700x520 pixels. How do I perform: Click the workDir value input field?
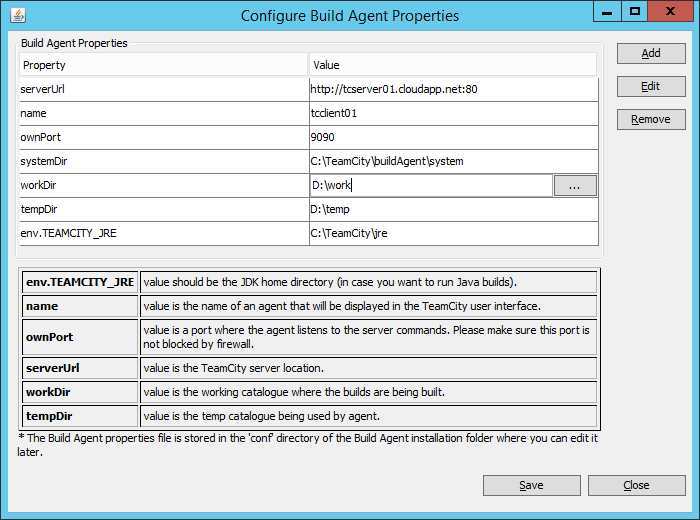pos(431,185)
